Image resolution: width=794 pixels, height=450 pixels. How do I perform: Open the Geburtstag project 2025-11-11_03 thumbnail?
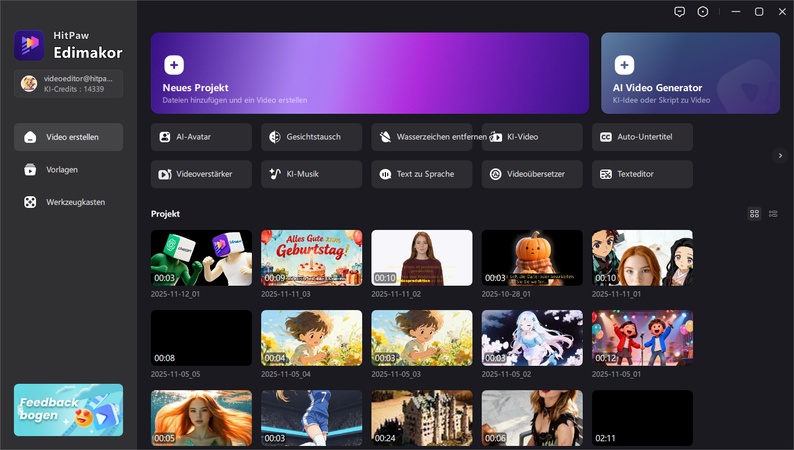pyautogui.click(x=312, y=257)
